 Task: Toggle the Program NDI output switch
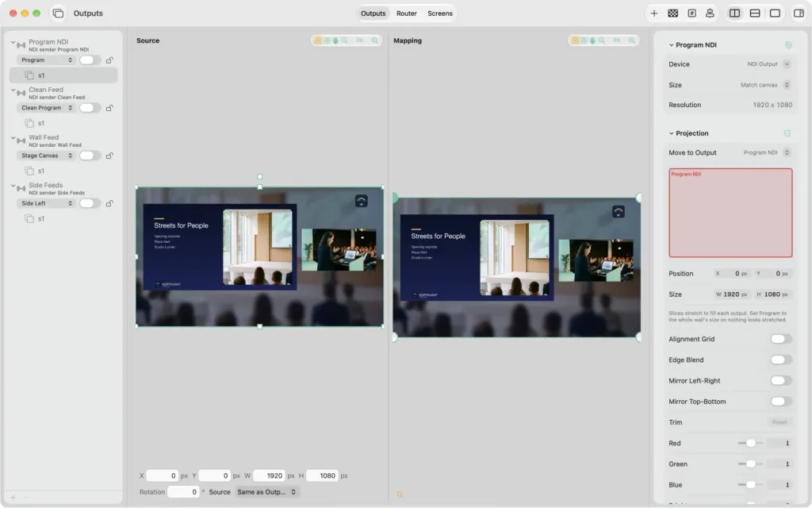[x=90, y=60]
